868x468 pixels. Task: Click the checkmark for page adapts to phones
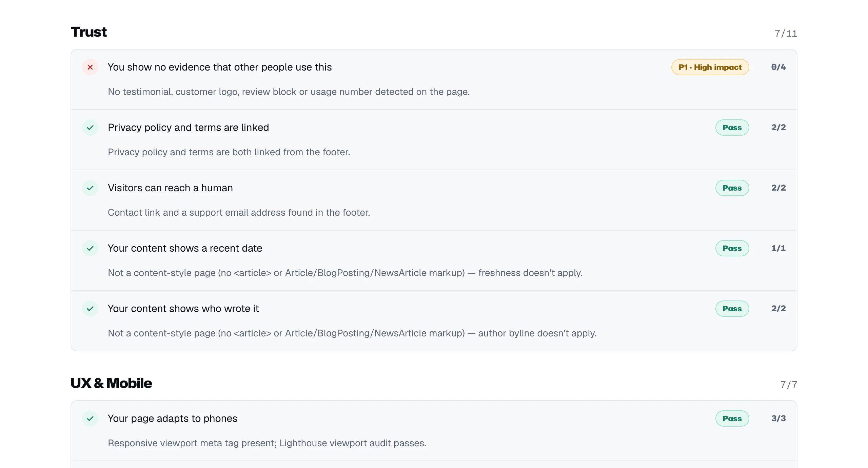[90, 418]
